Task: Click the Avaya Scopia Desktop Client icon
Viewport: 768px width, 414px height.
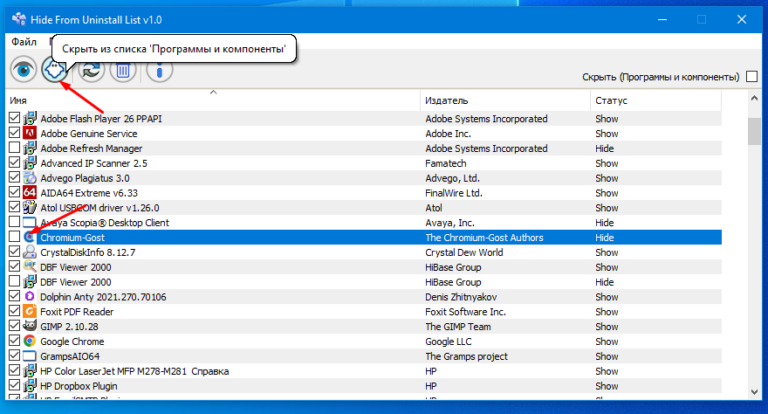Action: (x=30, y=222)
